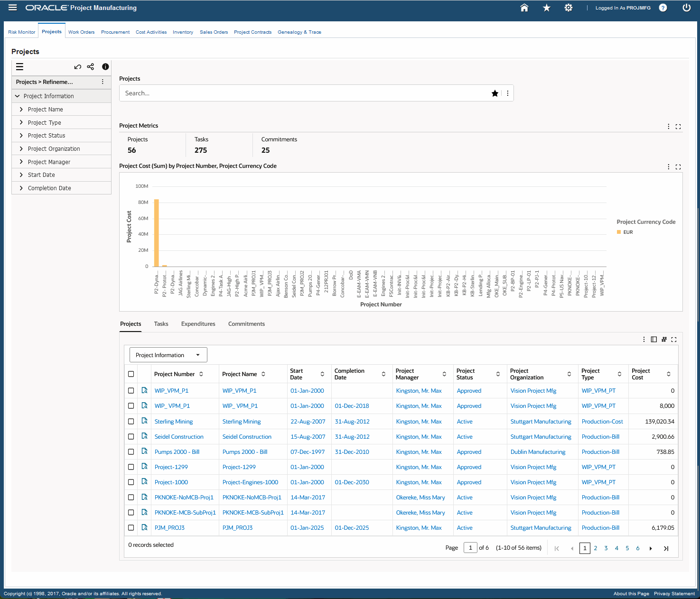Open Project Cost chart options menu

tap(669, 167)
